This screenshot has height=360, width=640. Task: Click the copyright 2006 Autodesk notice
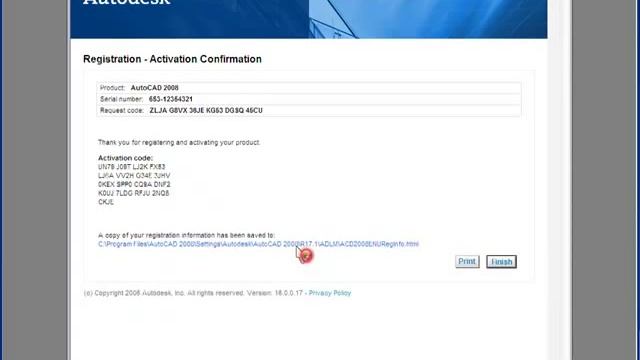pyautogui.click(x=193, y=293)
